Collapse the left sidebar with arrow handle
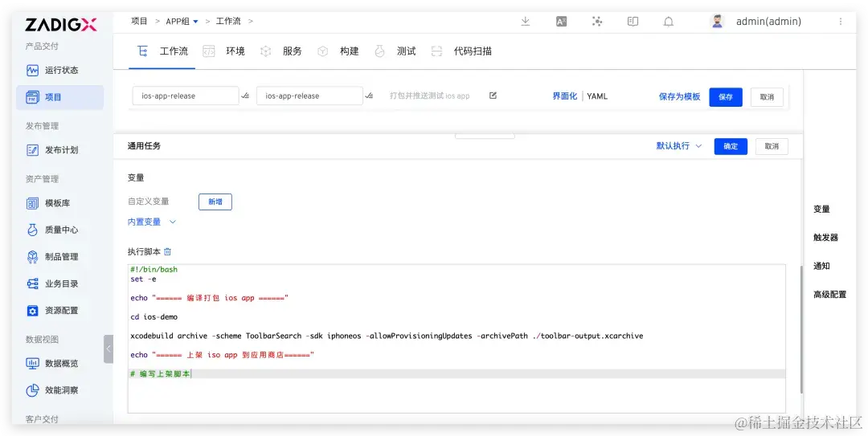Screen dimensions: 868x436 tap(108, 349)
